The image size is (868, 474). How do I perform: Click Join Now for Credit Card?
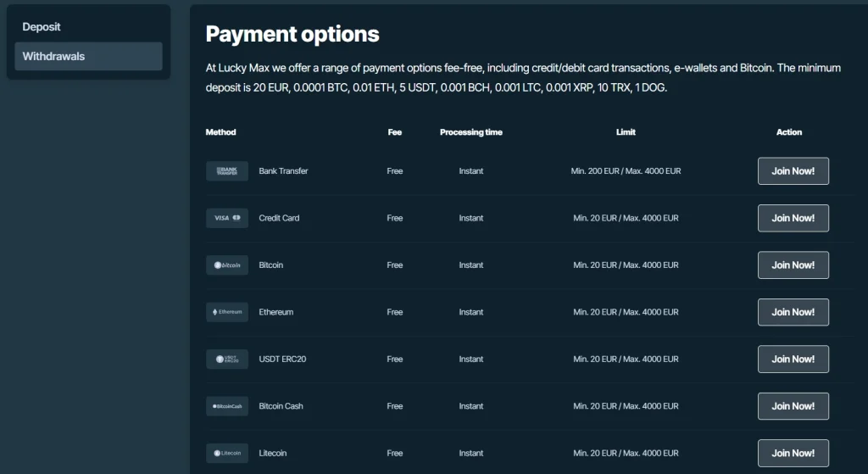coord(793,218)
